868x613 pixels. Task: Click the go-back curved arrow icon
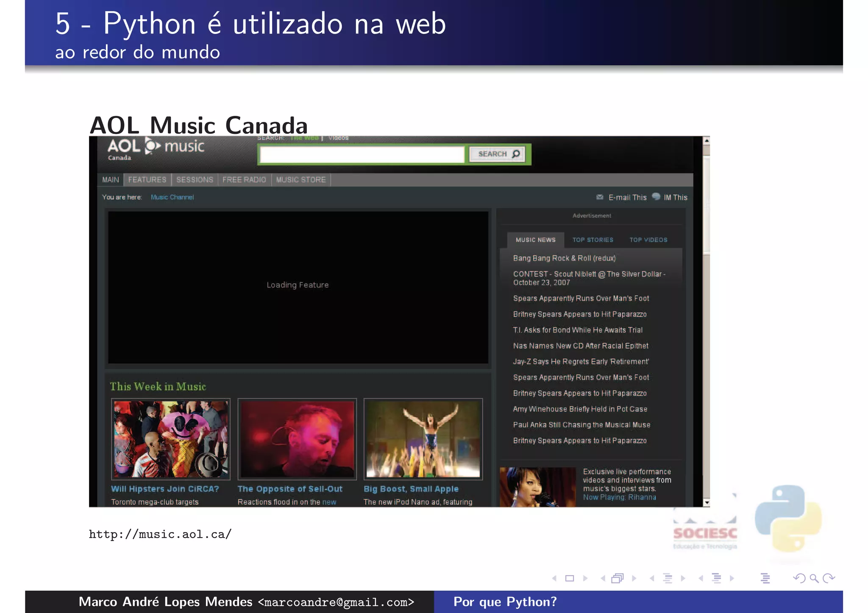coord(799,578)
